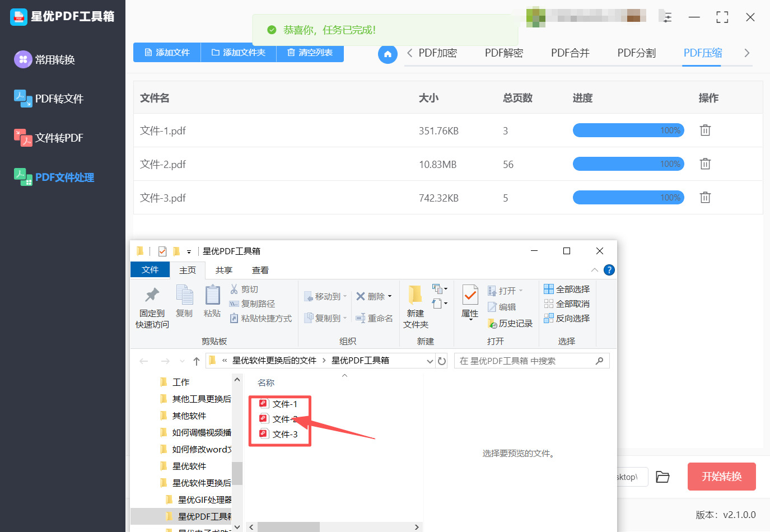
Task: Open Explorer help question mark icon
Action: click(609, 270)
